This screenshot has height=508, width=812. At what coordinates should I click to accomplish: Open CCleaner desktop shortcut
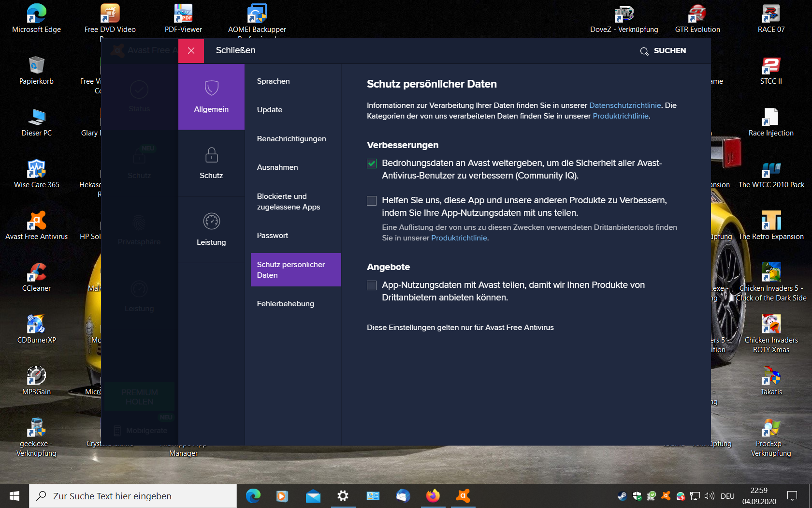pos(37,277)
